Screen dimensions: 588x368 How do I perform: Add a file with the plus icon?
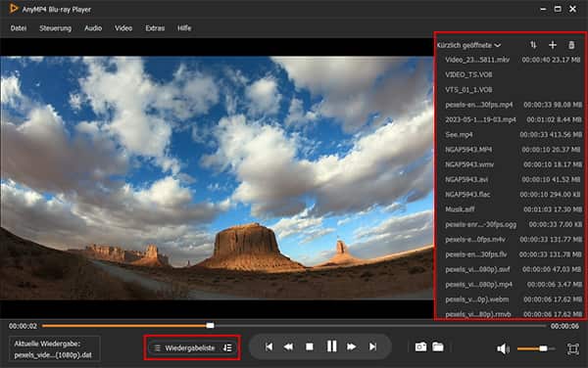552,45
